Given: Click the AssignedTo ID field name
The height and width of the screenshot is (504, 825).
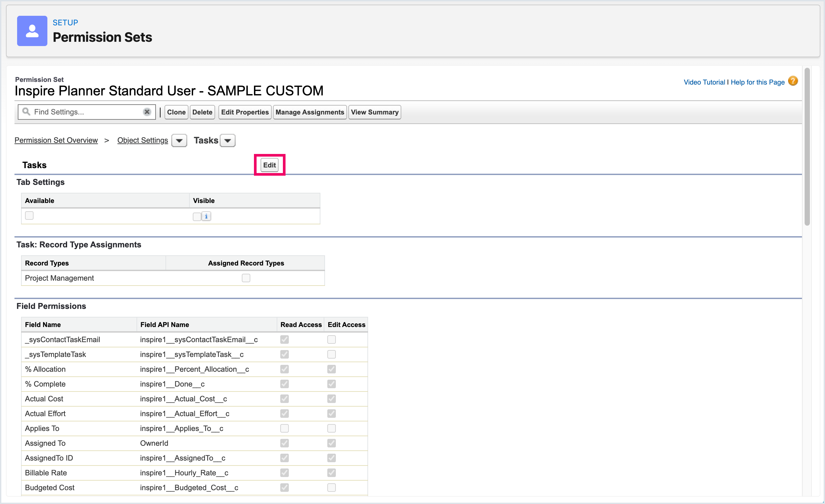Looking at the screenshot, I should (x=49, y=458).
